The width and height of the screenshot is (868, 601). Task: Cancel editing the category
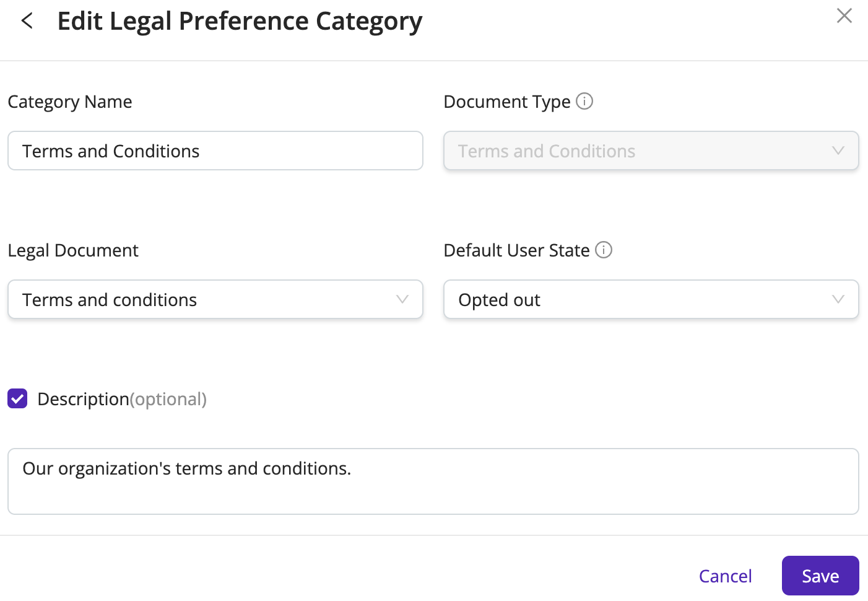click(725, 576)
